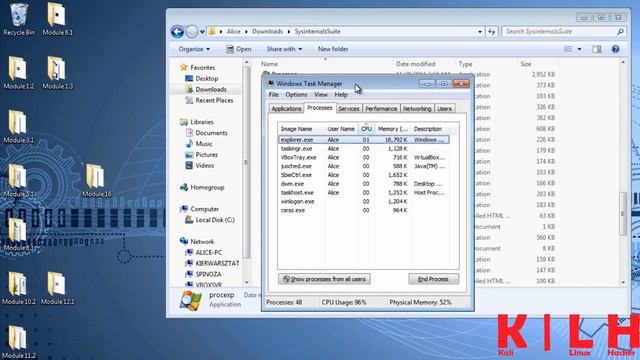Select the VBoxTray.exe process row
The height and width of the screenshot is (360, 640).
[x=364, y=157]
